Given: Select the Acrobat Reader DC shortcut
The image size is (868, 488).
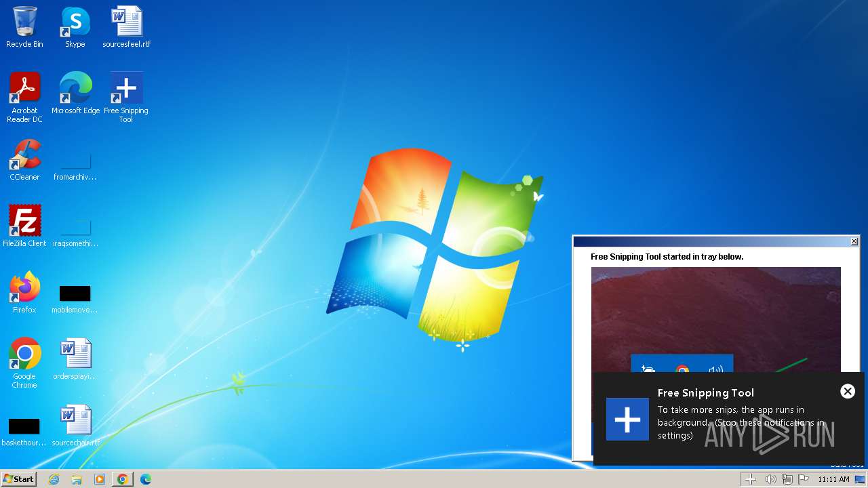Looking at the screenshot, I should pyautogui.click(x=24, y=98).
